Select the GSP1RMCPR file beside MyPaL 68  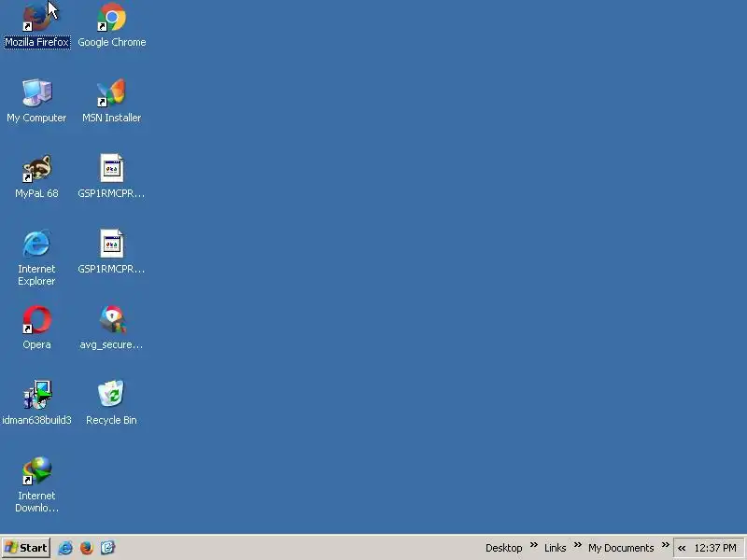(111, 176)
